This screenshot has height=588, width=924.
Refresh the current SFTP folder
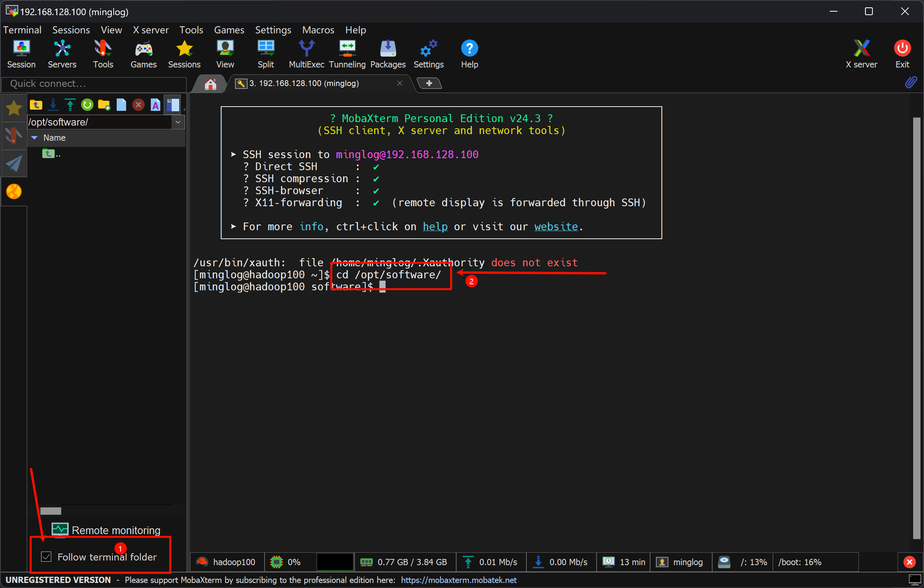(87, 105)
